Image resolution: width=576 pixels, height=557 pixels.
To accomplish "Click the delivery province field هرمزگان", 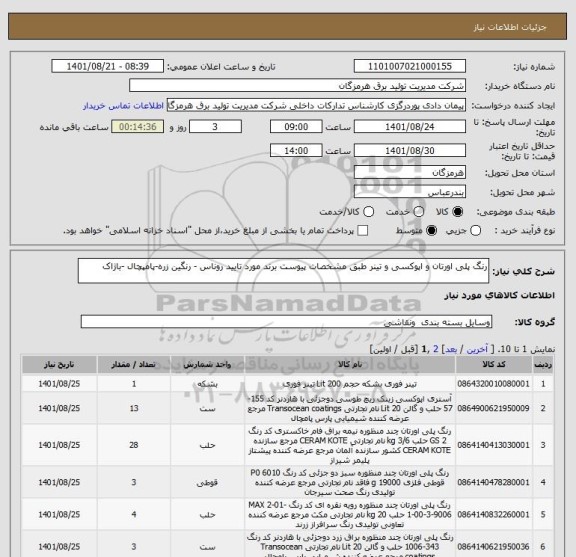I will [x=410, y=172].
